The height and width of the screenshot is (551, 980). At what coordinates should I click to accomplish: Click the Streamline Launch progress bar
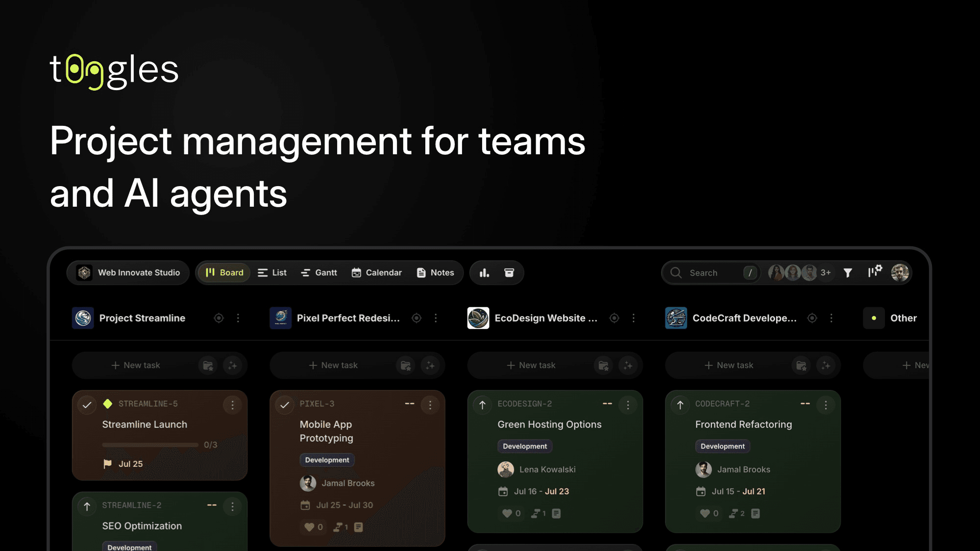pos(150,445)
